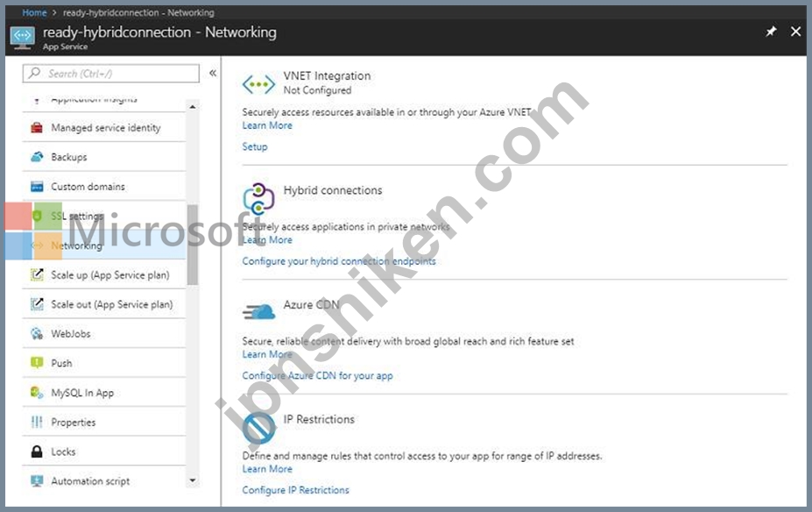812x512 pixels.
Task: Click the Scale up plan icon
Action: (37, 274)
